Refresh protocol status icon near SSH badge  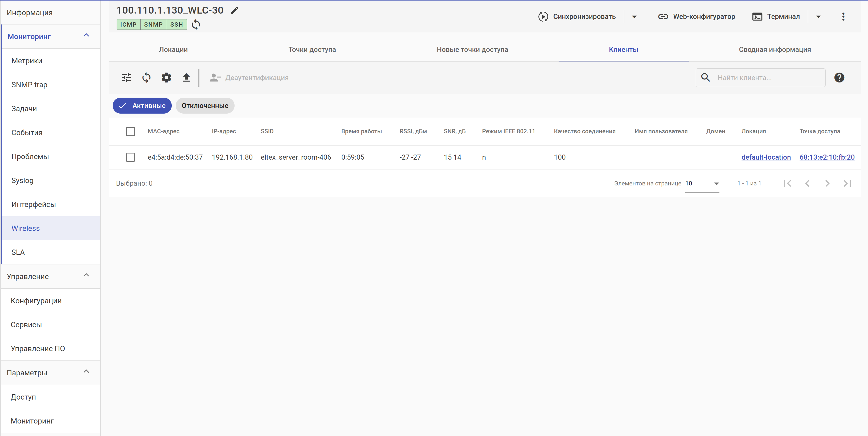(196, 24)
